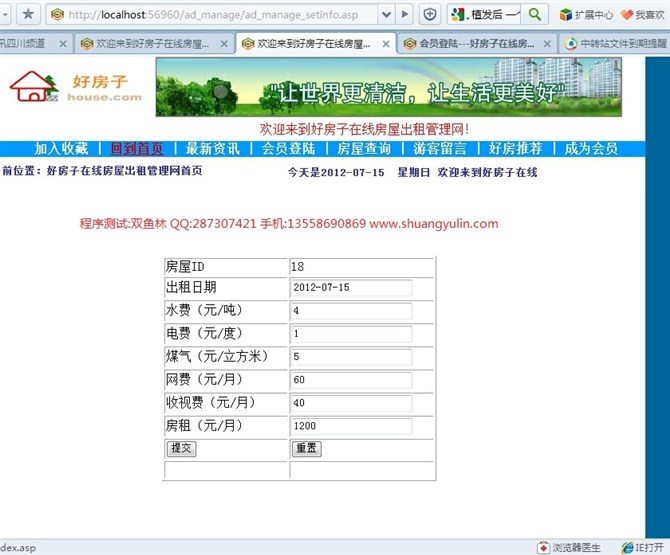
Task: Click 加入收藏 in the navigation bar
Action: pos(61,148)
